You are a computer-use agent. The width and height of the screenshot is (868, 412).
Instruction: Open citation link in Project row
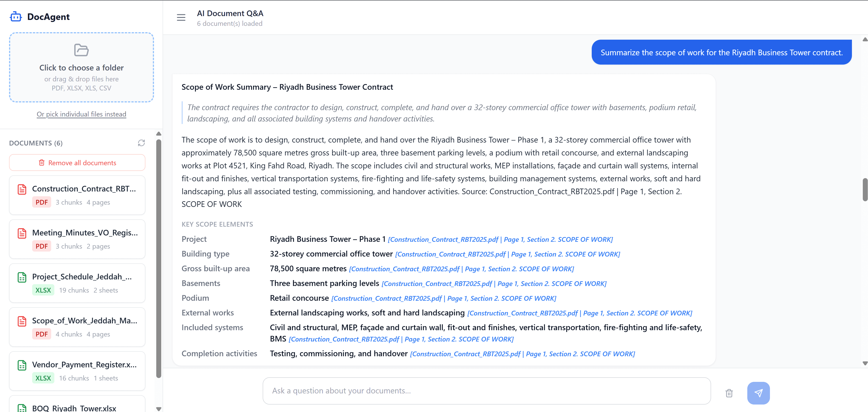pos(500,240)
